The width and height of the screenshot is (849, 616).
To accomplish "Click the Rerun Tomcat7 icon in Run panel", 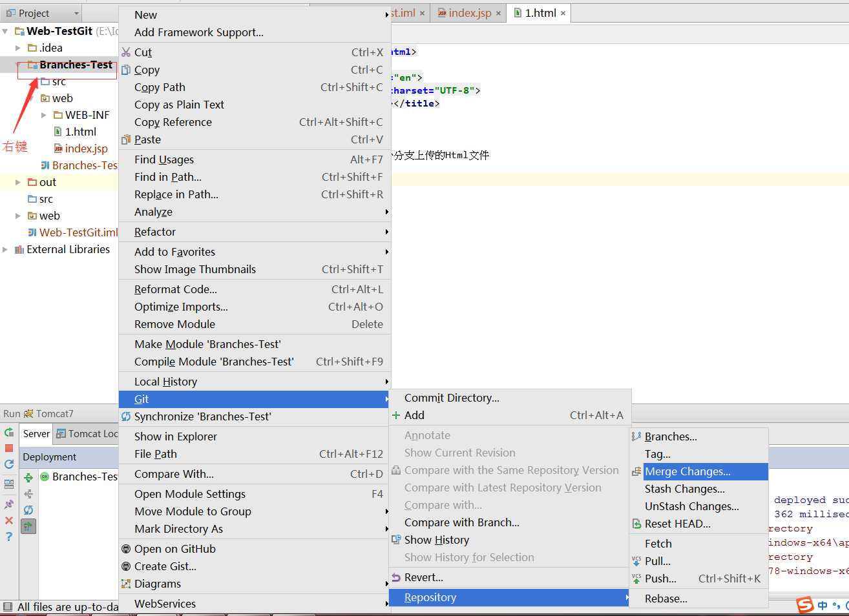I will point(9,433).
